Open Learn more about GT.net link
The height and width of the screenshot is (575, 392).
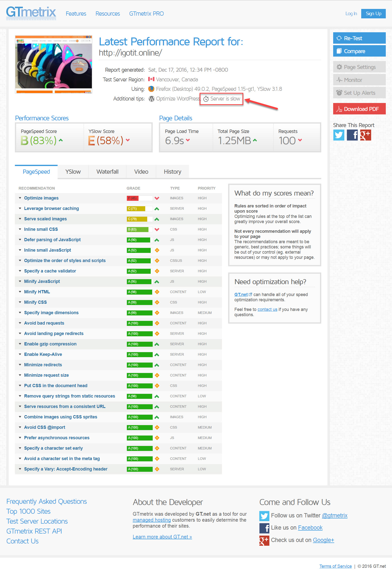coord(162,537)
